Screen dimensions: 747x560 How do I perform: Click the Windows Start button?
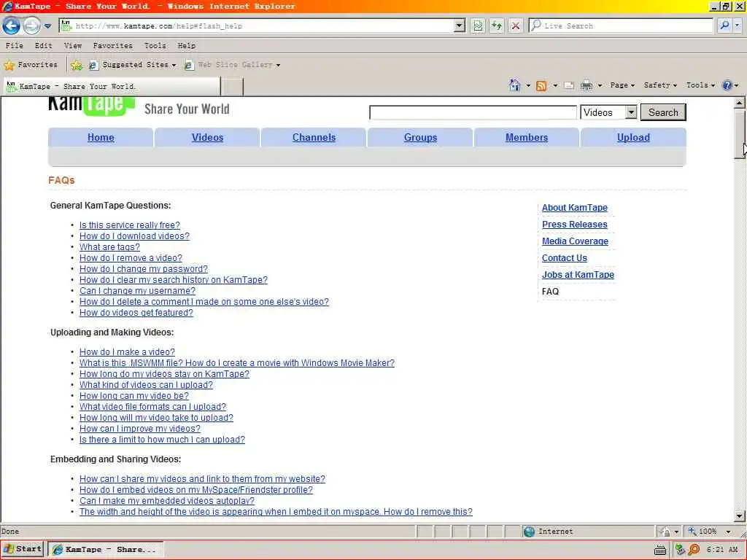pos(23,549)
